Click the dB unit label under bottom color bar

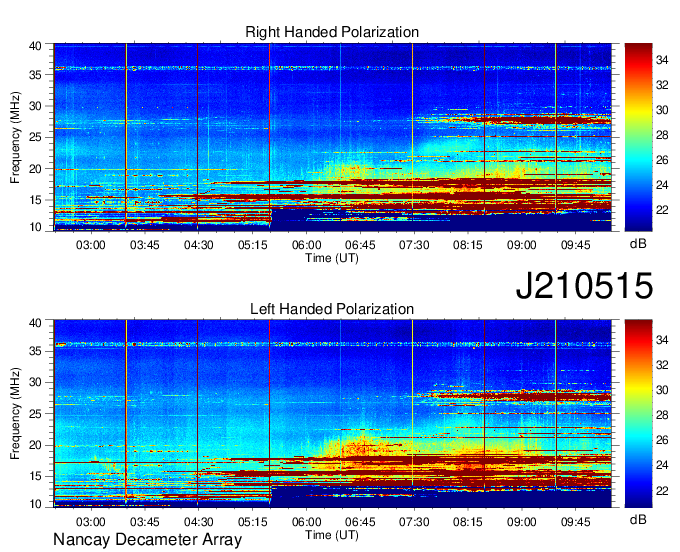[638, 519]
